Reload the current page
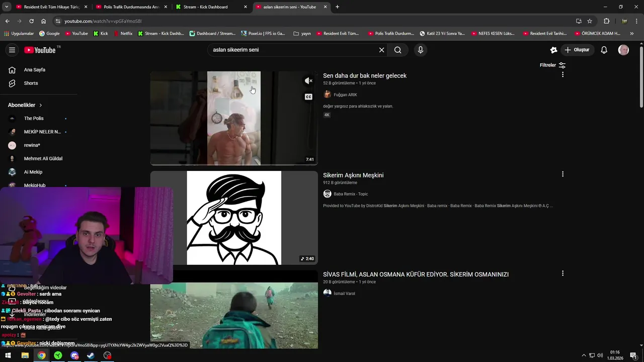 pos(31,21)
